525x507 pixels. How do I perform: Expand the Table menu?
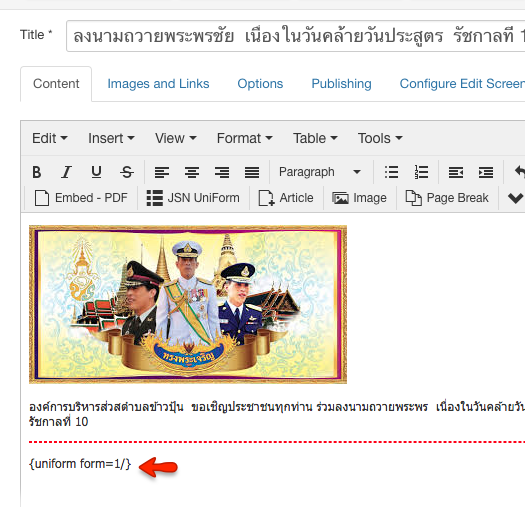click(315, 138)
